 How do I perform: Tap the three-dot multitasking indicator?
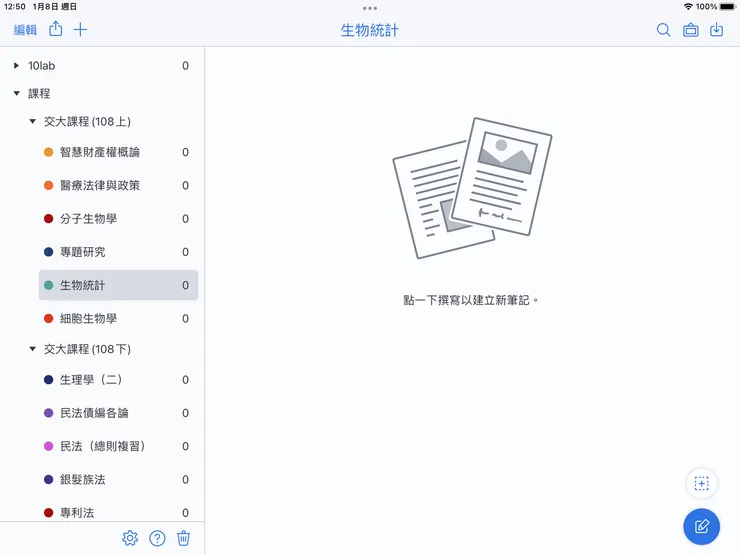click(x=370, y=8)
